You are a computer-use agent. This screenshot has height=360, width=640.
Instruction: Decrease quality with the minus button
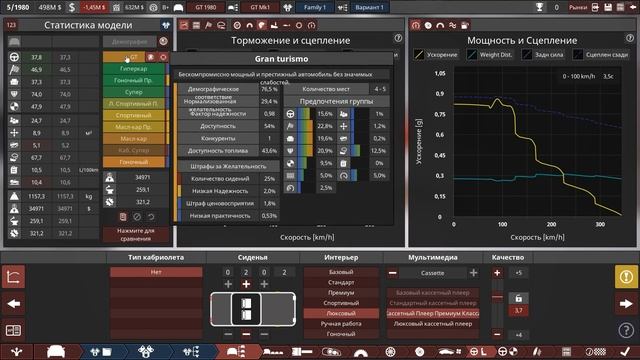[x=497, y=335]
